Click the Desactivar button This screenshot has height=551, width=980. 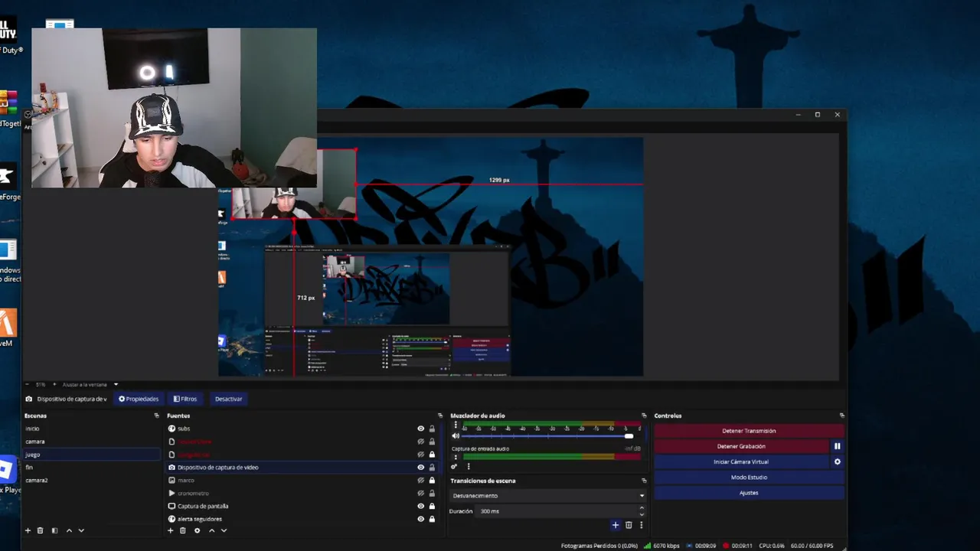coord(228,399)
